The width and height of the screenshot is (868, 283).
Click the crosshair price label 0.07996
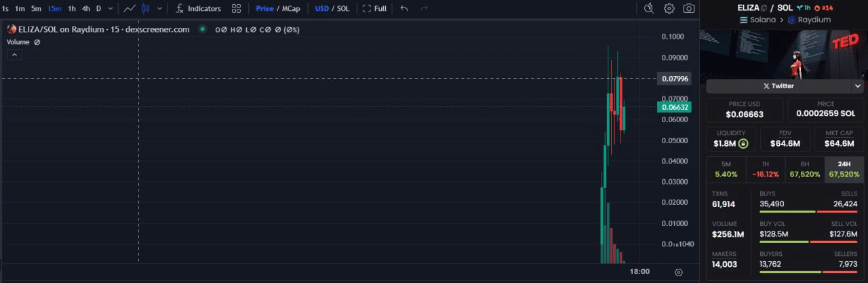click(673, 79)
